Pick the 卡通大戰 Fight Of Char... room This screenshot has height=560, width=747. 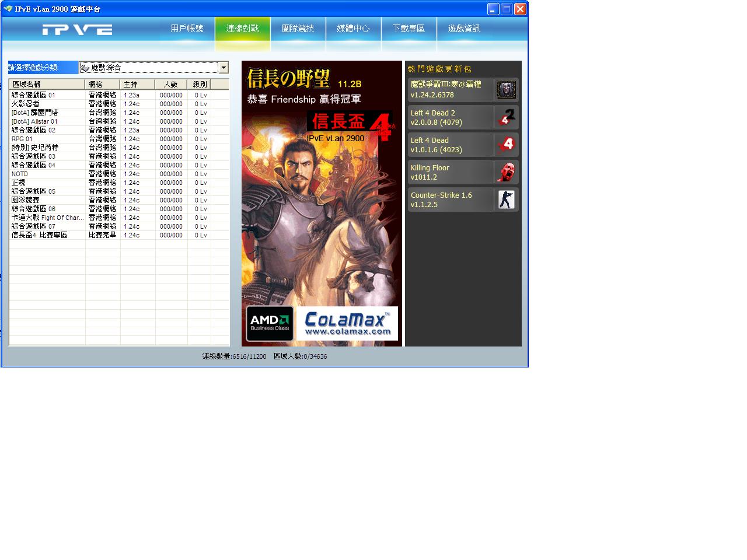click(119, 218)
